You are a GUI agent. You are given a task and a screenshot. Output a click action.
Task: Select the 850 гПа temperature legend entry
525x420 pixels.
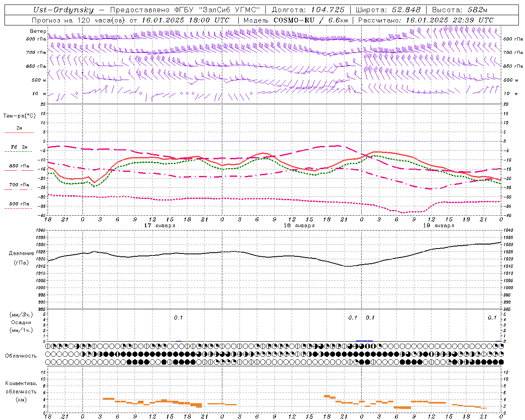coord(19,166)
